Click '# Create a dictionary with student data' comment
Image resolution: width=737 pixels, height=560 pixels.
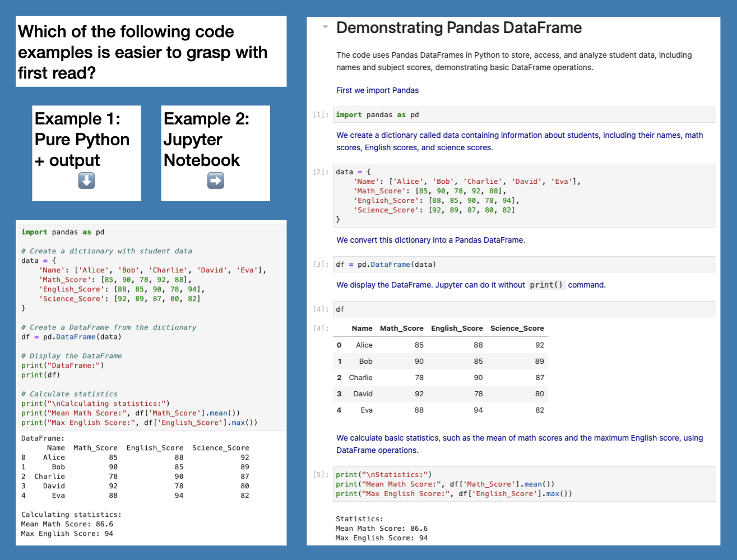106,251
